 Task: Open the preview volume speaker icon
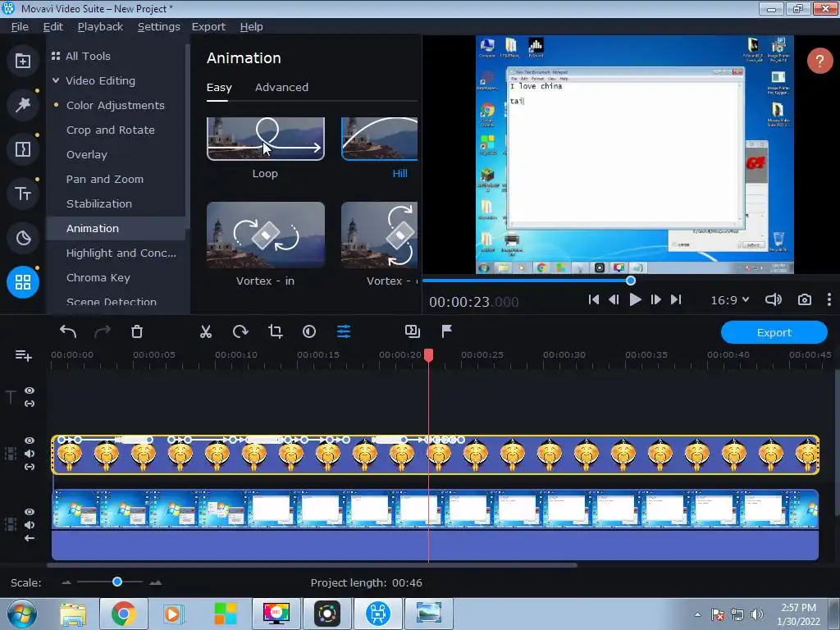pyautogui.click(x=773, y=300)
